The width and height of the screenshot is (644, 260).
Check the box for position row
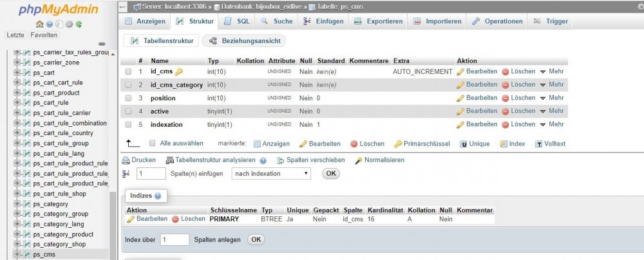click(128, 98)
